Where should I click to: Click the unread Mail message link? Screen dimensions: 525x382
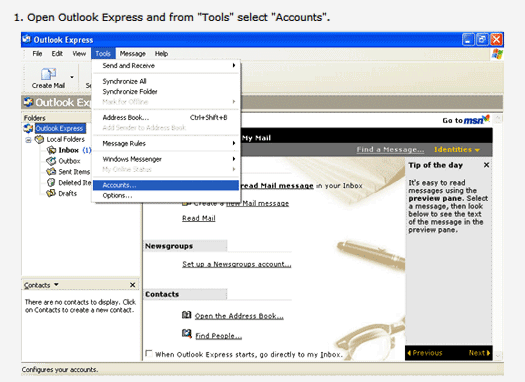[277, 186]
